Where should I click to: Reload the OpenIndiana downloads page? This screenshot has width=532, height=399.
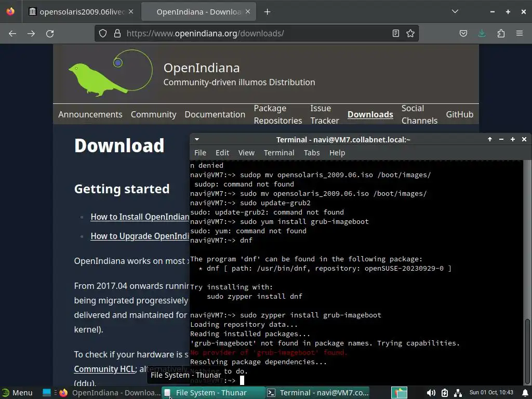pos(50,34)
